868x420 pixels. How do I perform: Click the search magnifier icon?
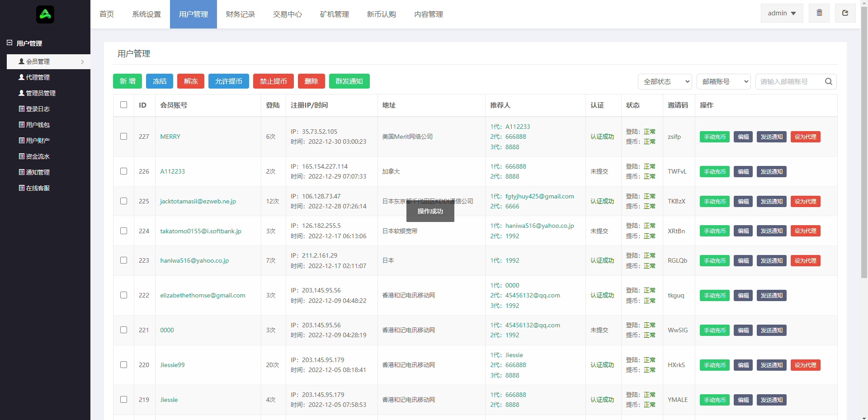coord(828,81)
